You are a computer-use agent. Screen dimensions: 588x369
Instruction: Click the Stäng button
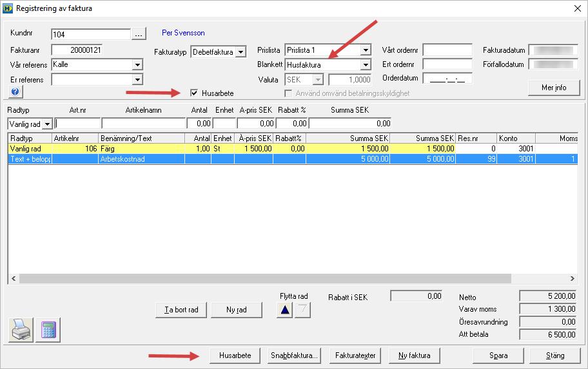pos(555,355)
